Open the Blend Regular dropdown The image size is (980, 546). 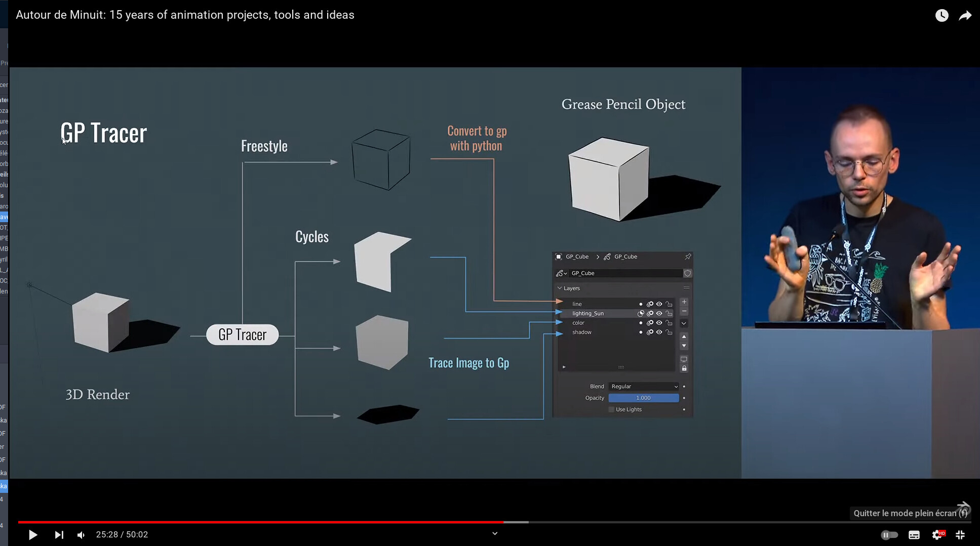tap(644, 387)
